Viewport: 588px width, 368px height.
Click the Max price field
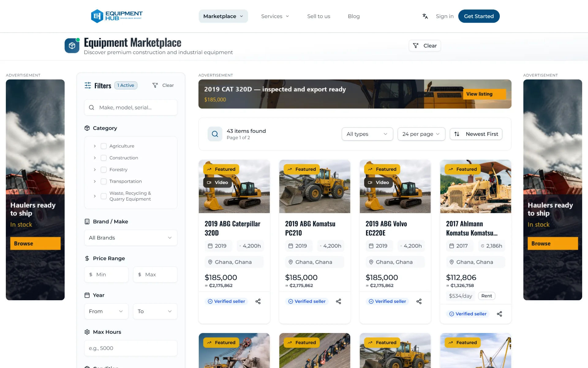coord(155,274)
